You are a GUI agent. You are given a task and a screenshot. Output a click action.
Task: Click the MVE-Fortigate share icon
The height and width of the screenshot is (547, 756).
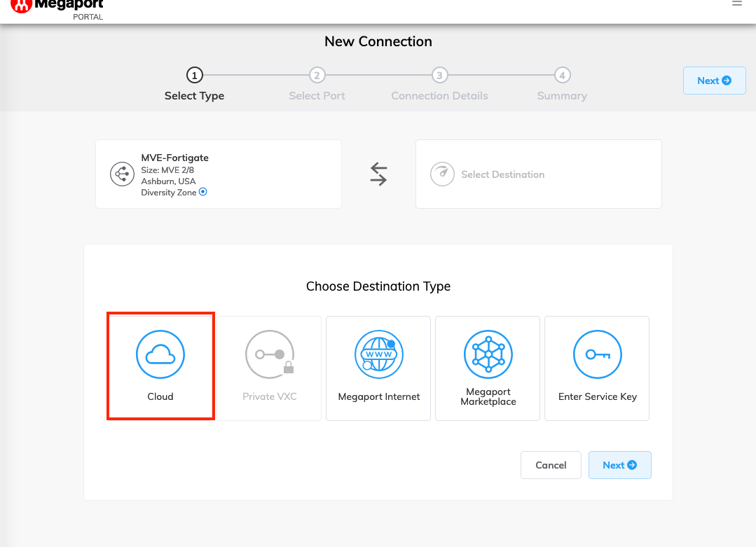(x=122, y=174)
